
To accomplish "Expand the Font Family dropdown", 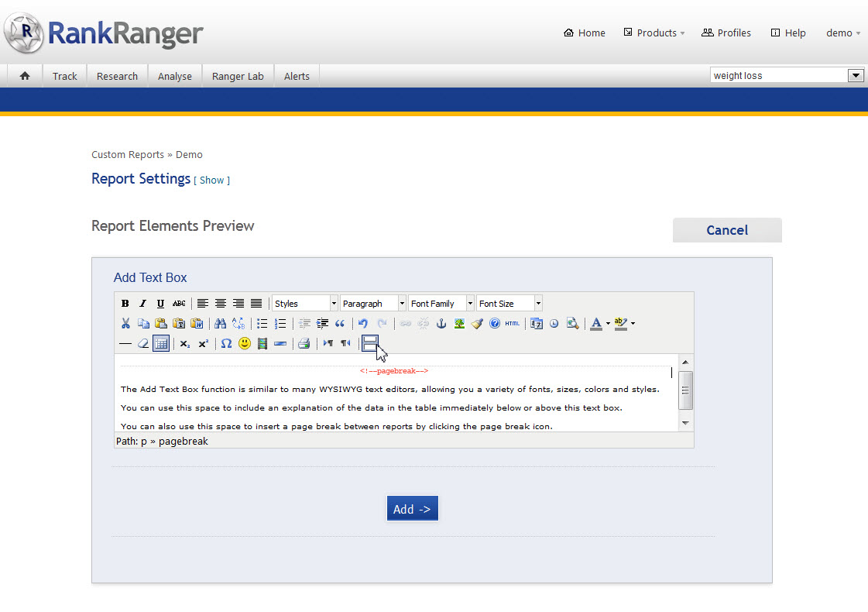I will click(x=441, y=304).
